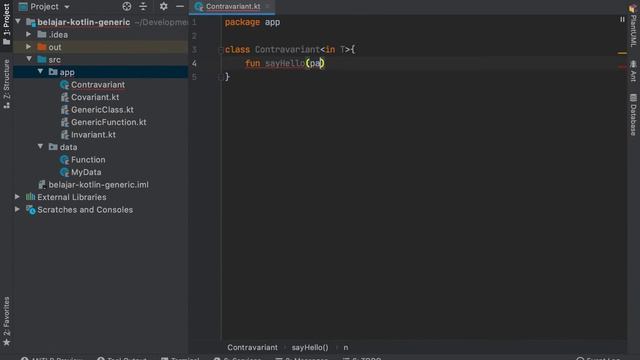The height and width of the screenshot is (360, 640).
Task: Click the External Libraries icon
Action: [x=31, y=197]
